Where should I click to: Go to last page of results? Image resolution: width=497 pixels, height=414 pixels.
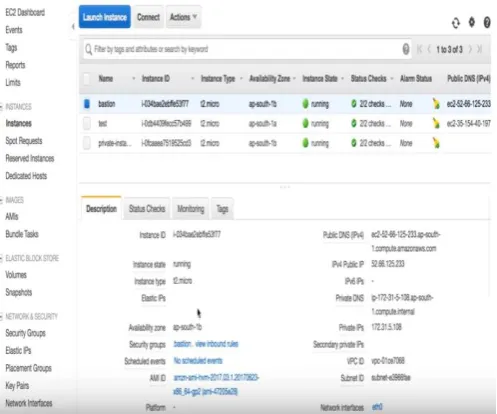point(479,49)
